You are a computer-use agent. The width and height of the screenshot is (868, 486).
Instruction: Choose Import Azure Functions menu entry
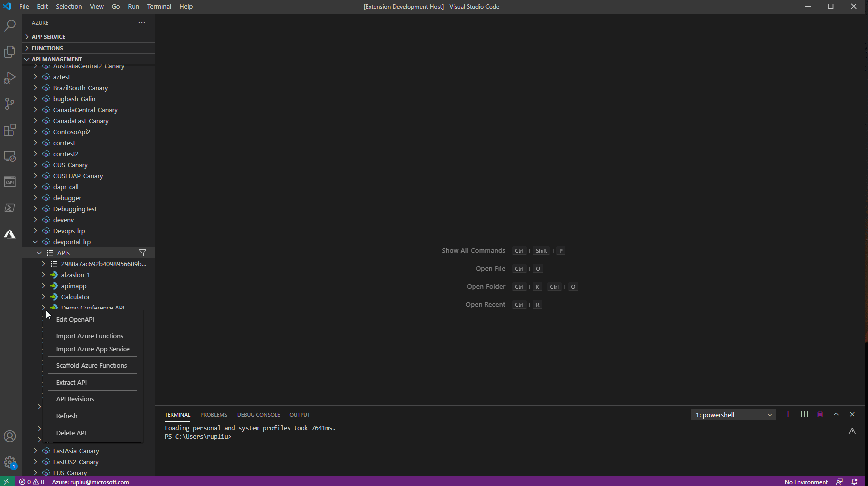click(x=93, y=336)
